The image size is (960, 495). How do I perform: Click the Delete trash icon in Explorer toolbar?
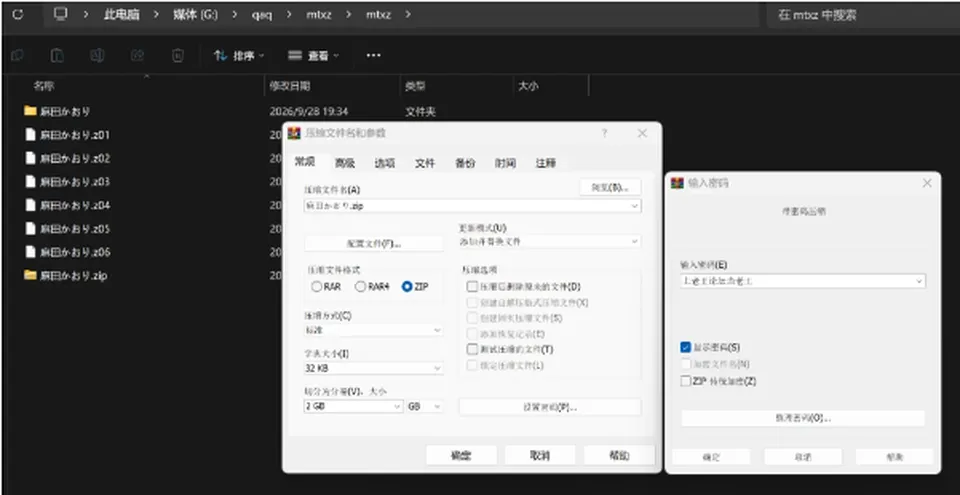point(177,56)
